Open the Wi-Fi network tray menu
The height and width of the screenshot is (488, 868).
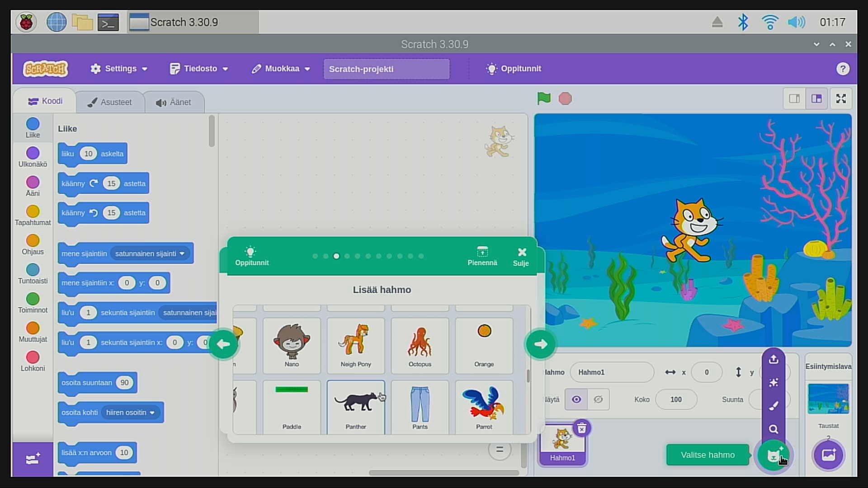pyautogui.click(x=769, y=22)
